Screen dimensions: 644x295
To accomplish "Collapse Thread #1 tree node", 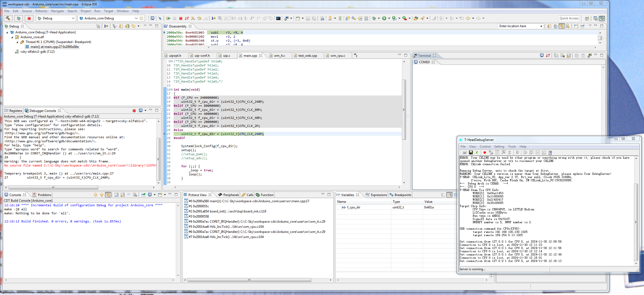I will point(17,42).
